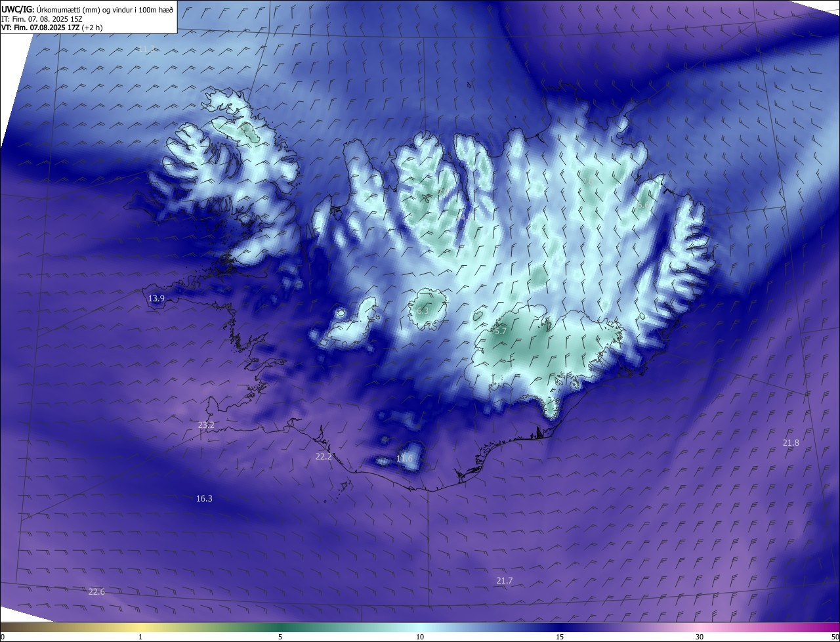Image resolution: width=840 pixels, height=642 pixels.
Task: Click the 21.7 value label on the map
Action: tap(505, 581)
